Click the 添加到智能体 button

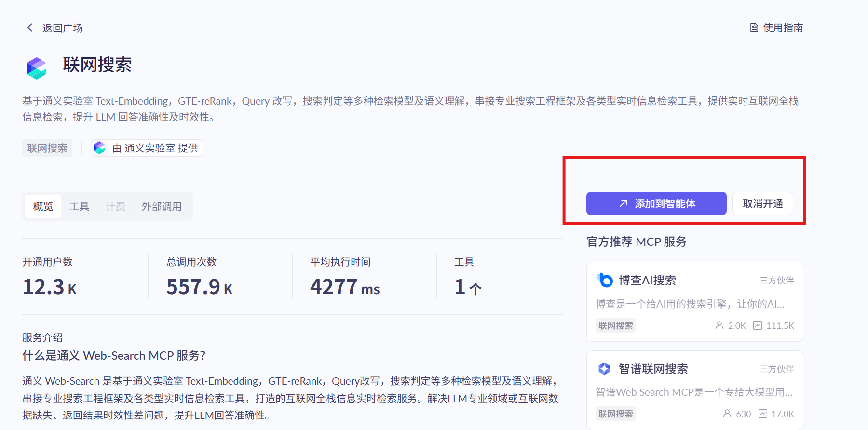click(656, 203)
